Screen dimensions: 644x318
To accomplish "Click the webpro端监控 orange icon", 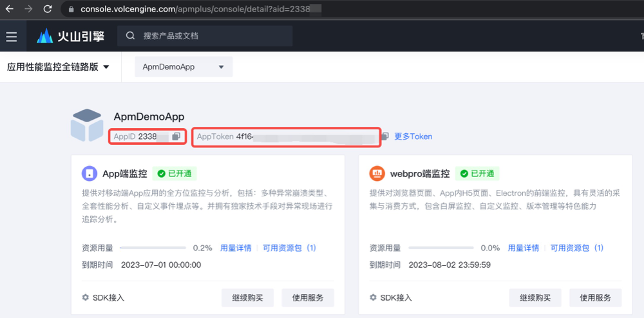I will (x=377, y=174).
